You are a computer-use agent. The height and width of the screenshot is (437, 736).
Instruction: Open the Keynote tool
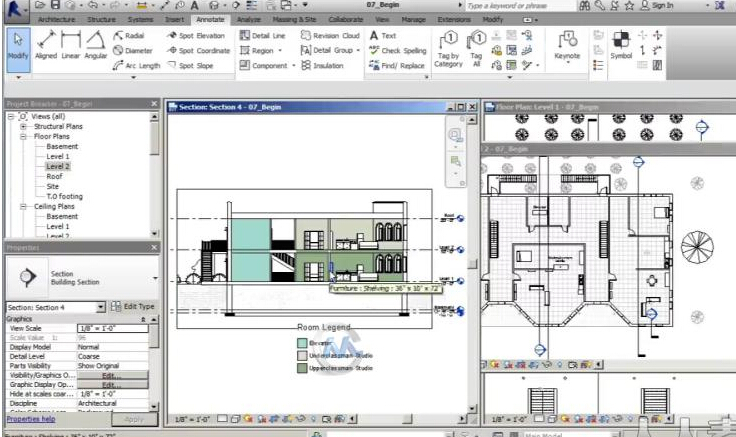pyautogui.click(x=567, y=46)
